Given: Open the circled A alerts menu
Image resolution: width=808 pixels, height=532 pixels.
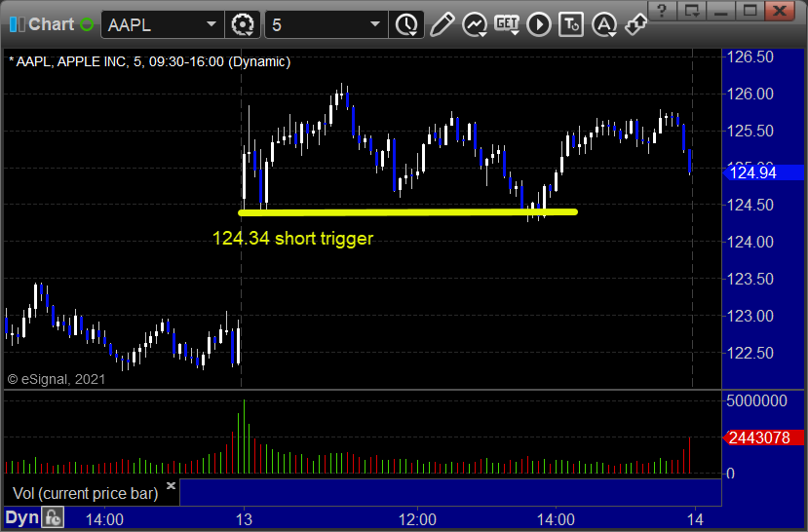Looking at the screenshot, I should click(604, 24).
